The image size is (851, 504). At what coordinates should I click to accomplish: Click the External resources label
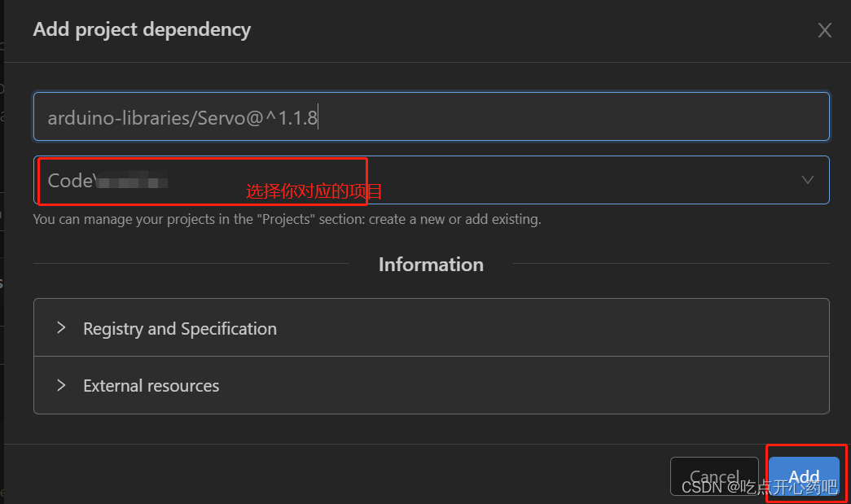pyautogui.click(x=151, y=385)
